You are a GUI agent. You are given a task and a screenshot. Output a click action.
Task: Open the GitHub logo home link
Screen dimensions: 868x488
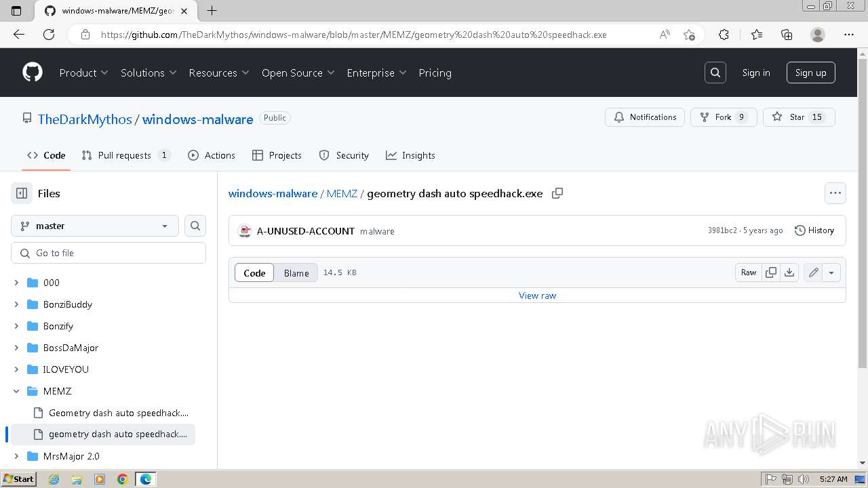point(33,73)
